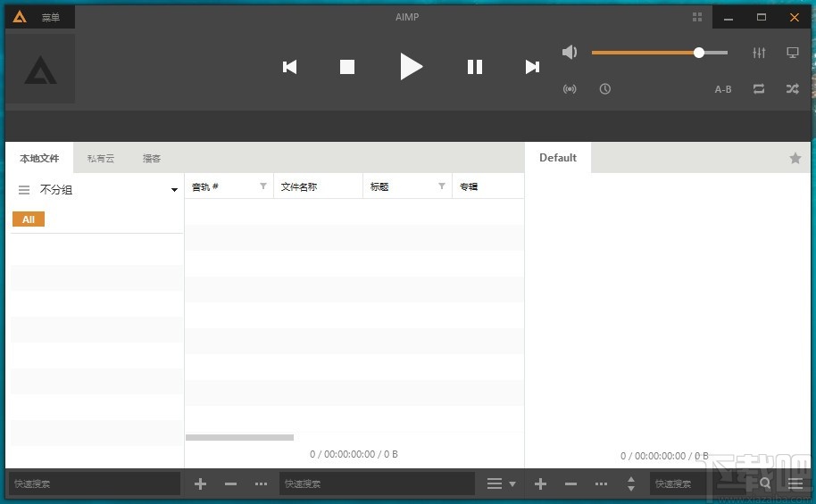Click the playlist search magnifier icon

click(x=765, y=483)
